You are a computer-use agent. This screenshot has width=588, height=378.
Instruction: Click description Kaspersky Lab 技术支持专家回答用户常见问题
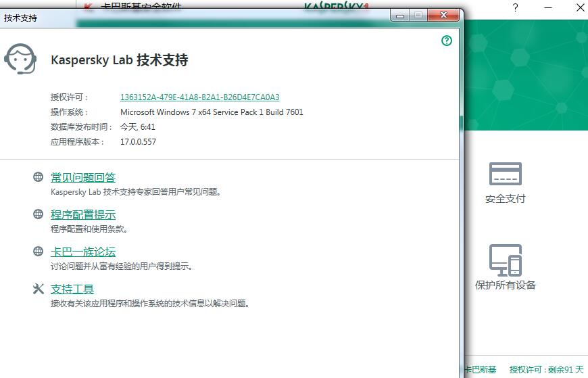coord(136,192)
